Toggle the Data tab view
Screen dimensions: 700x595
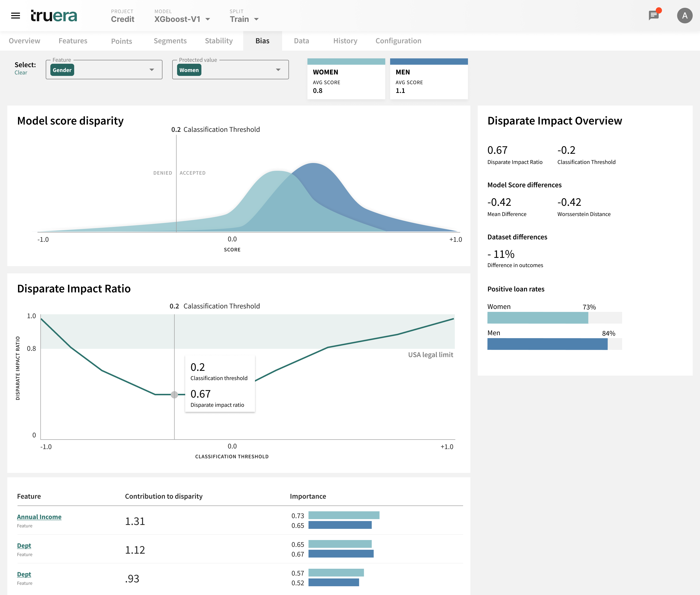pos(302,40)
